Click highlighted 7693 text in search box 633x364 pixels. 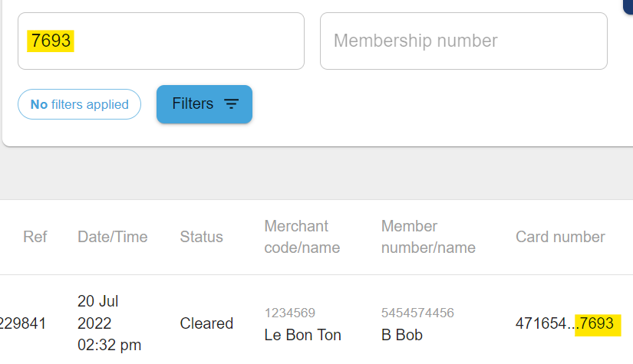51,41
